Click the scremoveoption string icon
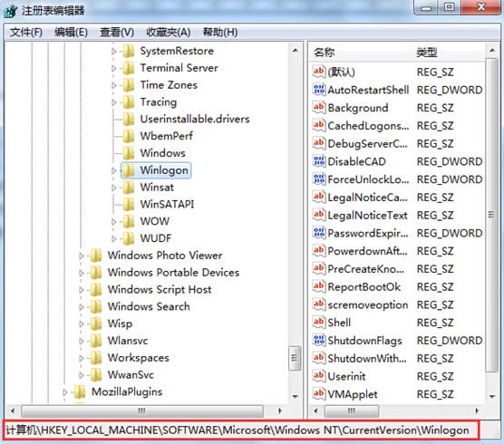The image size is (504, 444). (319, 304)
